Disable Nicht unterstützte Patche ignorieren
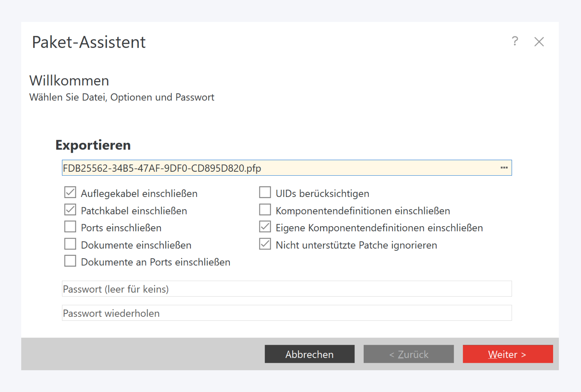The image size is (581, 392). [x=265, y=244]
